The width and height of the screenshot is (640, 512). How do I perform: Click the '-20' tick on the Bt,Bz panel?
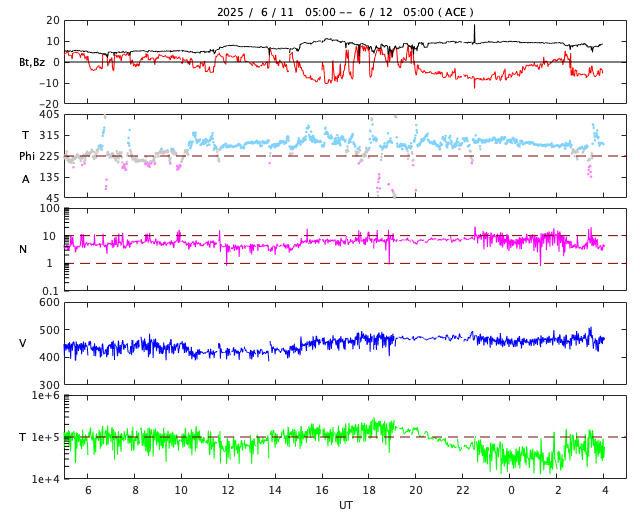[49, 104]
